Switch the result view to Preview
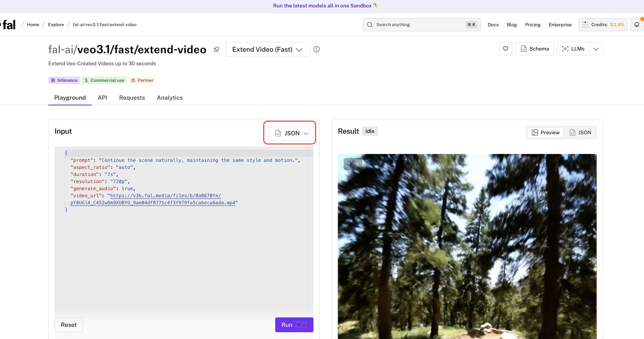The height and width of the screenshot is (339, 644). pos(546,132)
